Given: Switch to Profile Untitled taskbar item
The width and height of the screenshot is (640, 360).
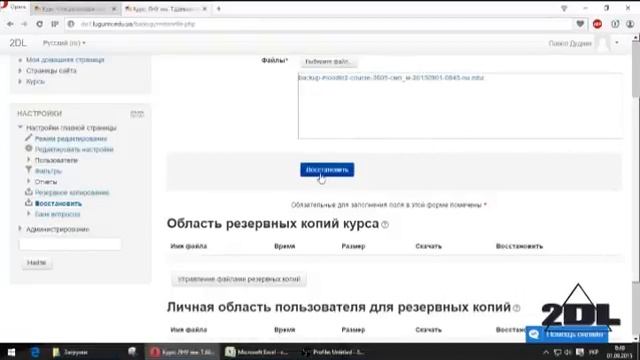Looking at the screenshot, I should click(334, 352).
